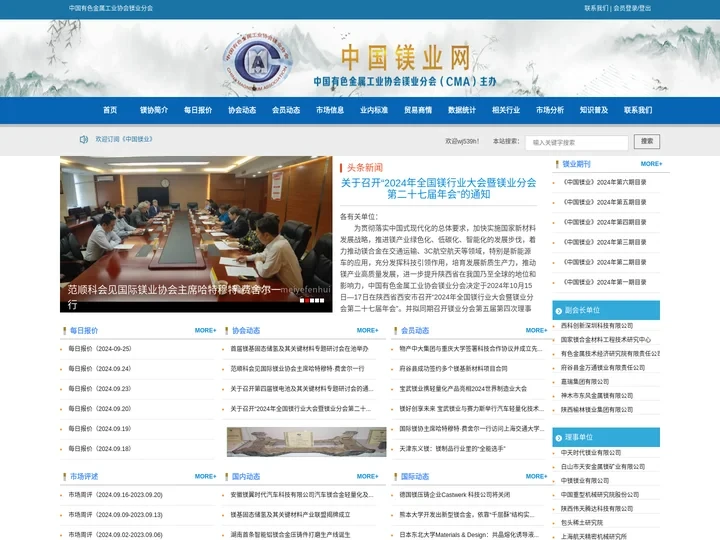Go to 每日报价 in the navigation bar
The height and width of the screenshot is (540, 720).
(198, 110)
